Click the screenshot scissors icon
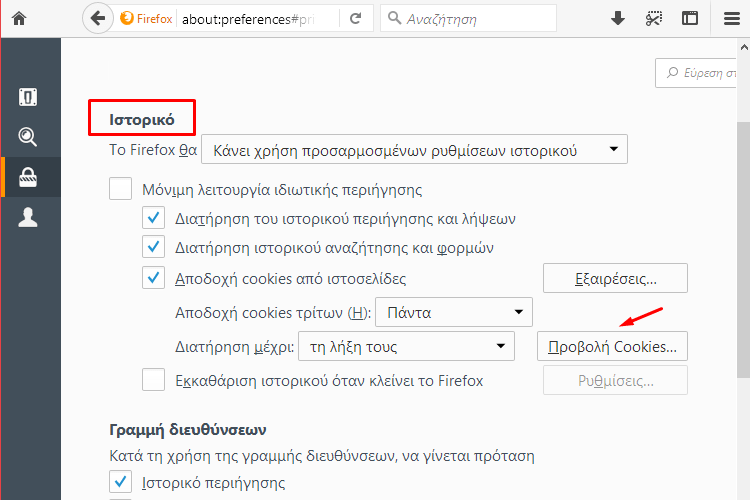 coord(653,19)
